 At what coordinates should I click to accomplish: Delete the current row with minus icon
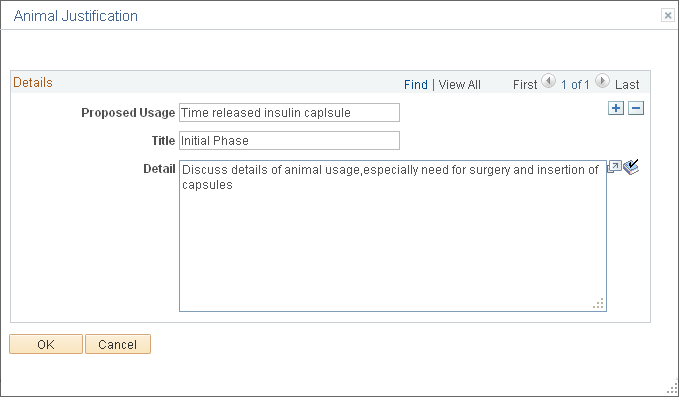coord(636,108)
